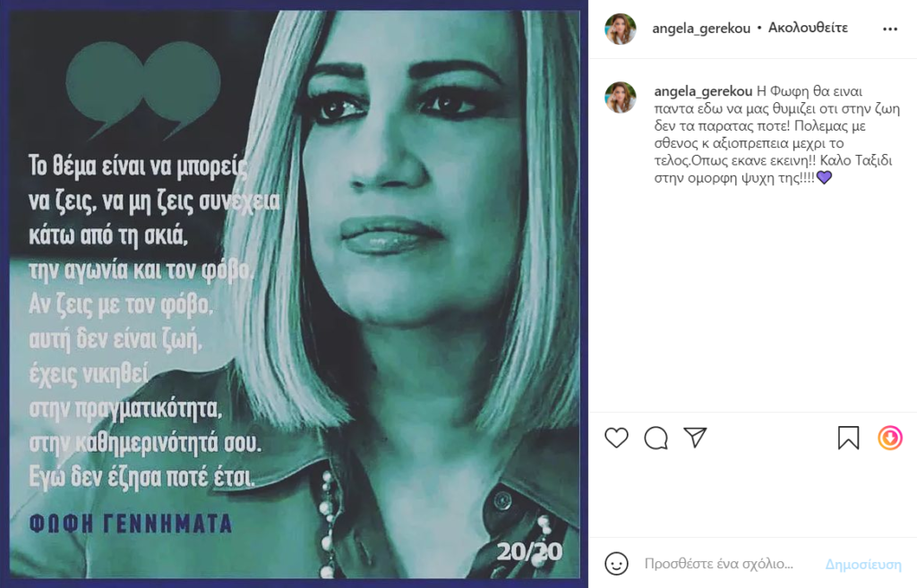Like the post with the heart icon
This screenshot has width=917, height=588.
pos(616,438)
